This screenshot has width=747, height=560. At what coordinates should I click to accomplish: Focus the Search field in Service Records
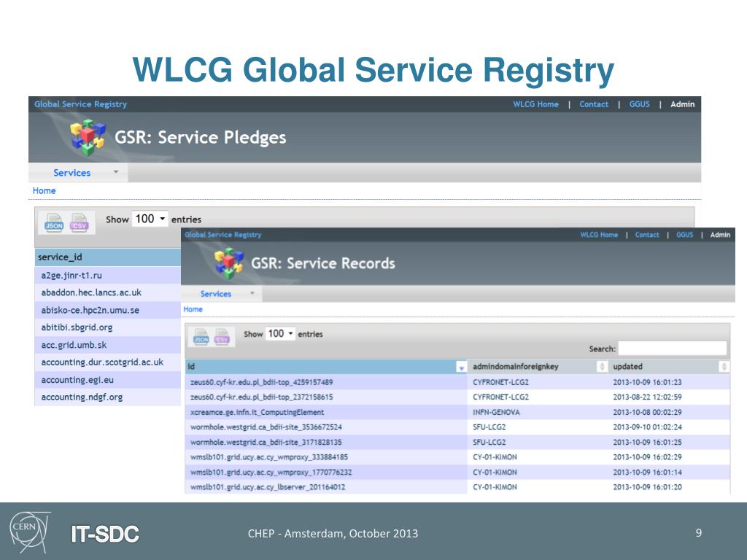[672, 348]
